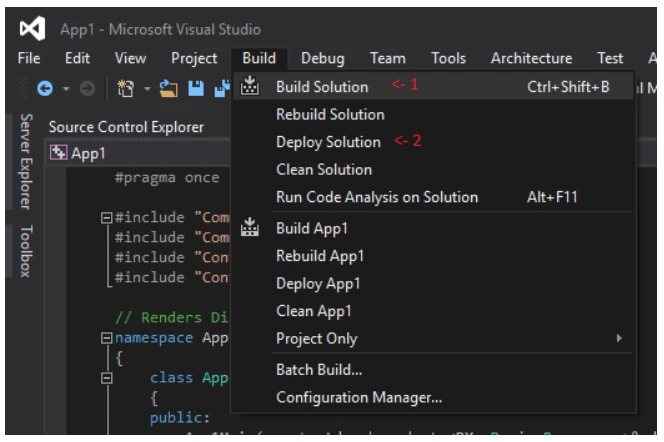Click the build icon beside Build App1

pyautogui.click(x=249, y=227)
